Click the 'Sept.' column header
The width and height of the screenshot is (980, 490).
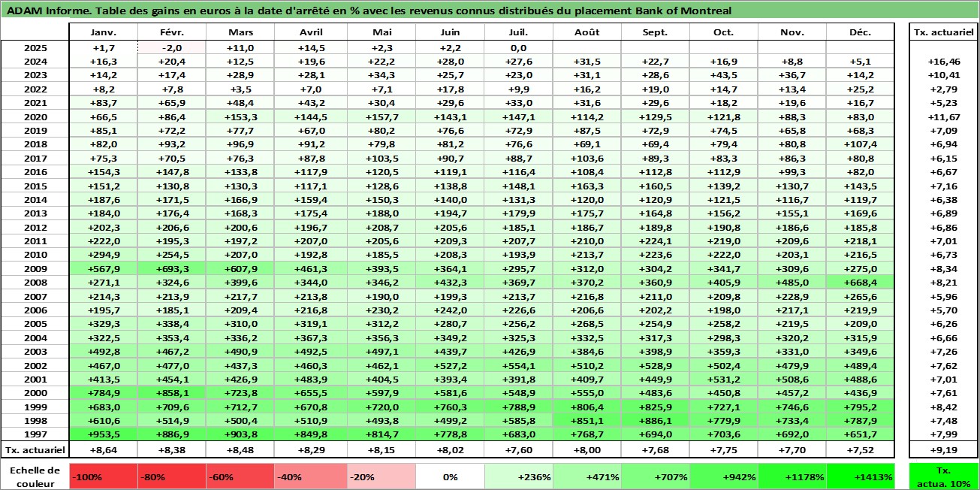[x=656, y=32]
